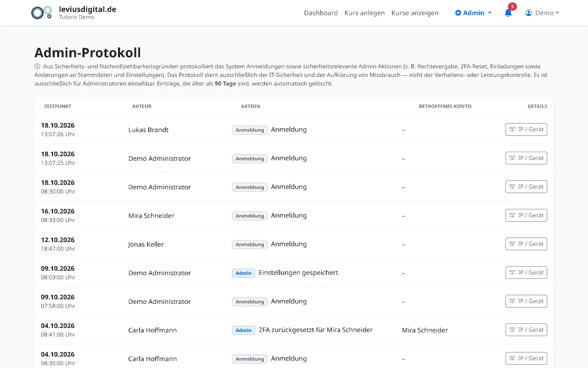Click affected account Mira Schneider

425,330
